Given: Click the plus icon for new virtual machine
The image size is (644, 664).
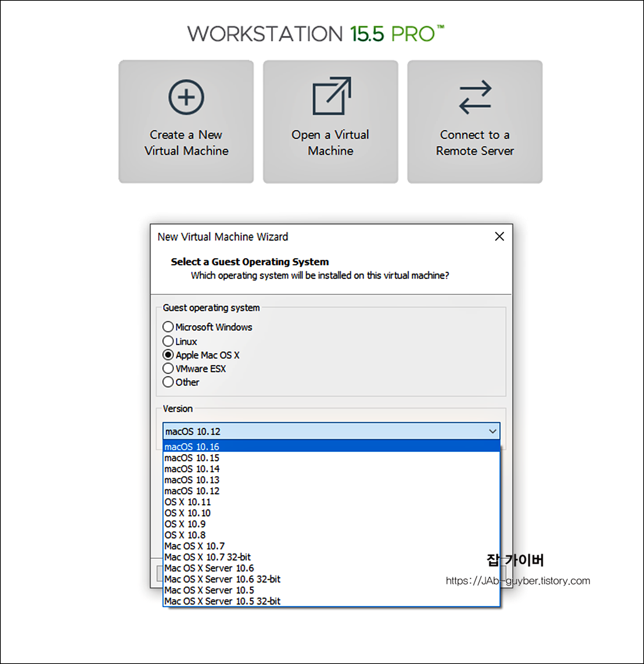Looking at the screenshot, I should coord(186,97).
